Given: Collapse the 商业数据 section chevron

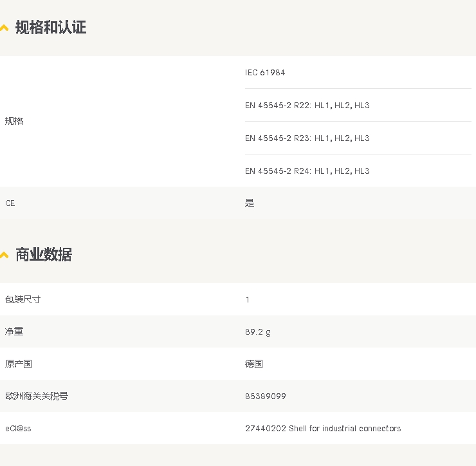Looking at the screenshot, I should (5, 255).
